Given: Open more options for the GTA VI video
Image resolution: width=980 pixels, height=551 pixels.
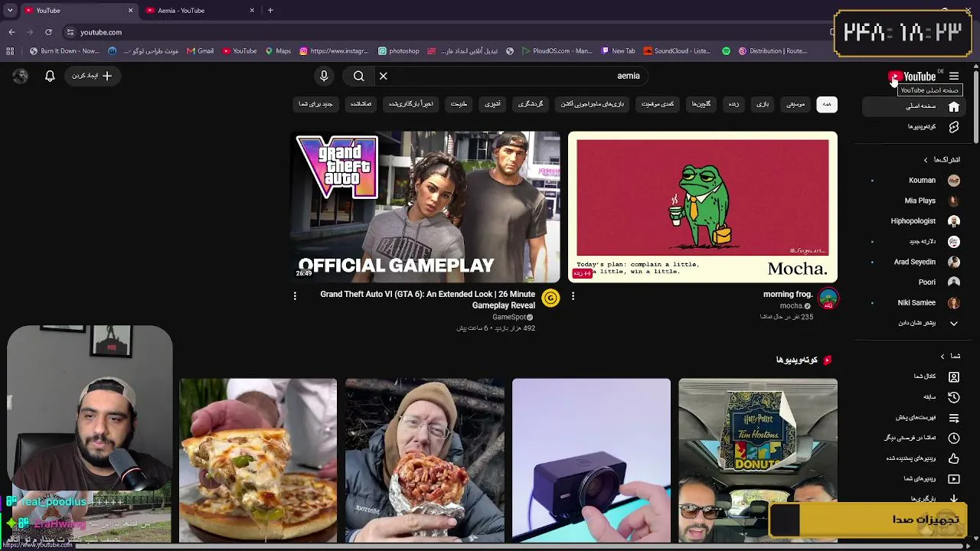Looking at the screenshot, I should pos(295,296).
